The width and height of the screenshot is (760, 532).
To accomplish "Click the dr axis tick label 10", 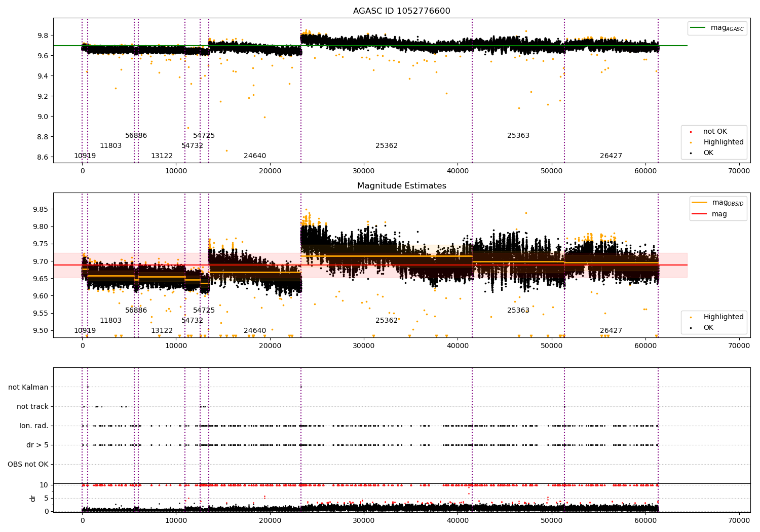I will (x=44, y=485).
